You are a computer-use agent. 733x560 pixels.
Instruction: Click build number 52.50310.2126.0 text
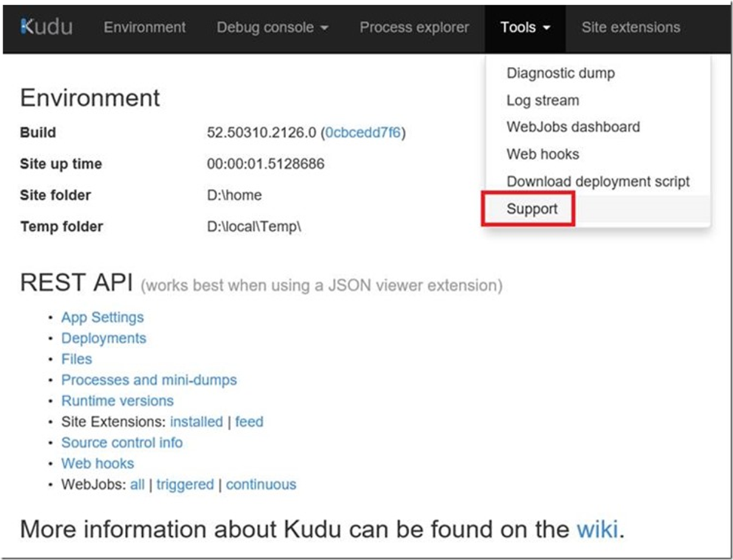click(x=261, y=133)
